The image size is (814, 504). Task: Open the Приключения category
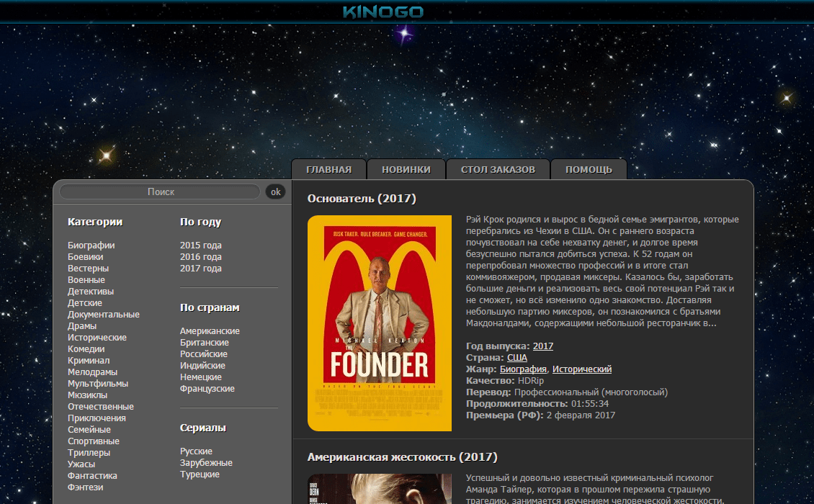pos(97,418)
